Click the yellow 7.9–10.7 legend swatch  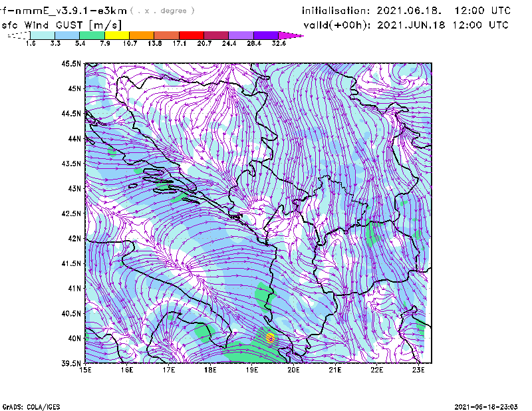[117, 35]
